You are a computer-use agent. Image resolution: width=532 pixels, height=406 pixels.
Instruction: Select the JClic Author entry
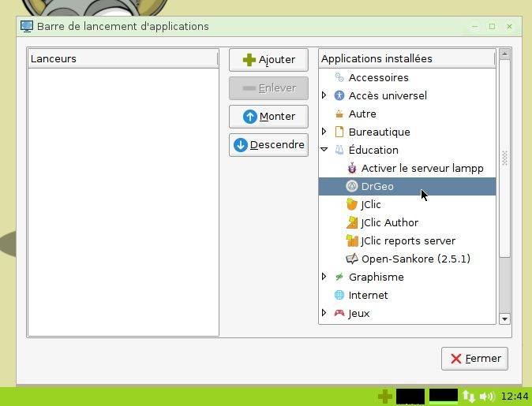pyautogui.click(x=407, y=222)
